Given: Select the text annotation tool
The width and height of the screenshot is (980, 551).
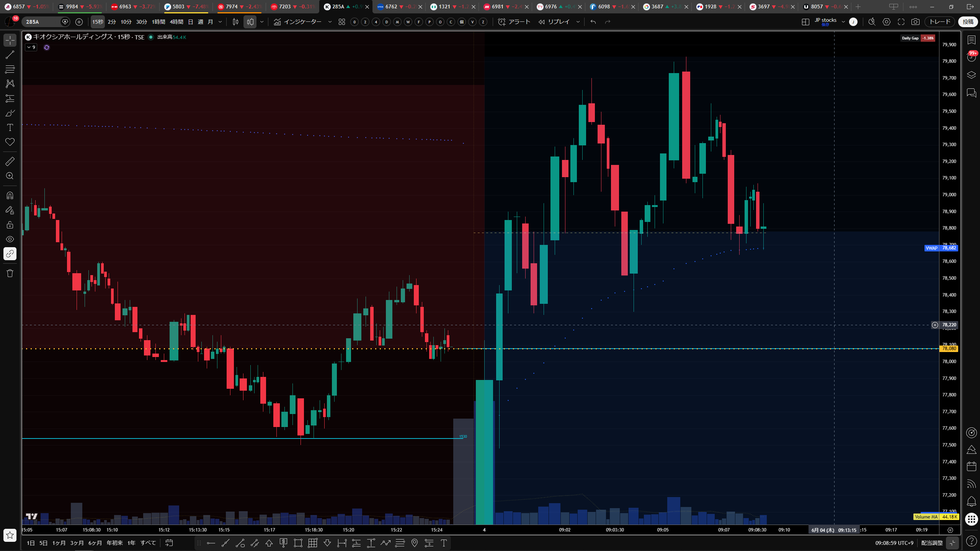Looking at the screenshot, I should [10, 127].
